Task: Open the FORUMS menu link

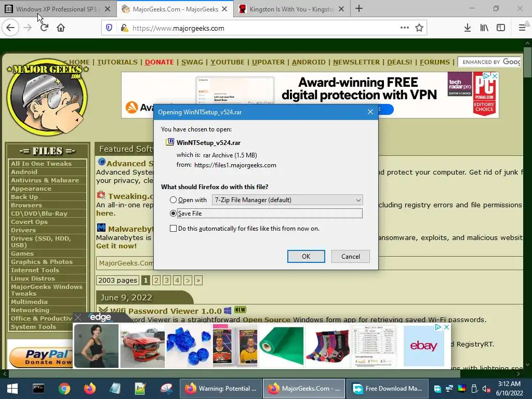Action: 435,62
